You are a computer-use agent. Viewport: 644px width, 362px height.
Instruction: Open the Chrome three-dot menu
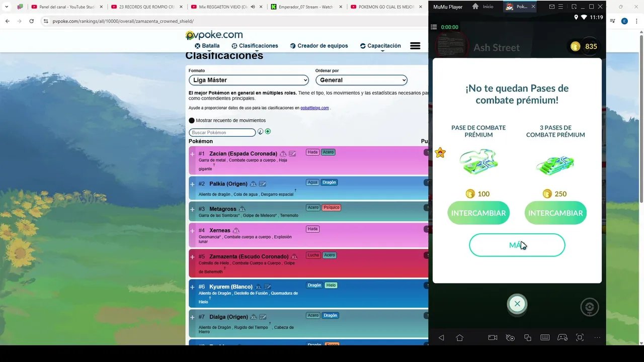pos(636,21)
